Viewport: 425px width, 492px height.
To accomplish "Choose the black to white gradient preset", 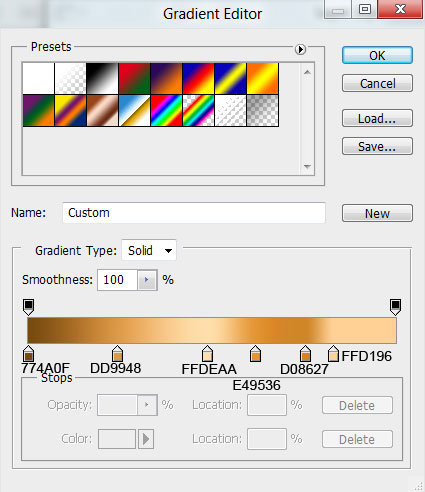I will click(x=102, y=79).
